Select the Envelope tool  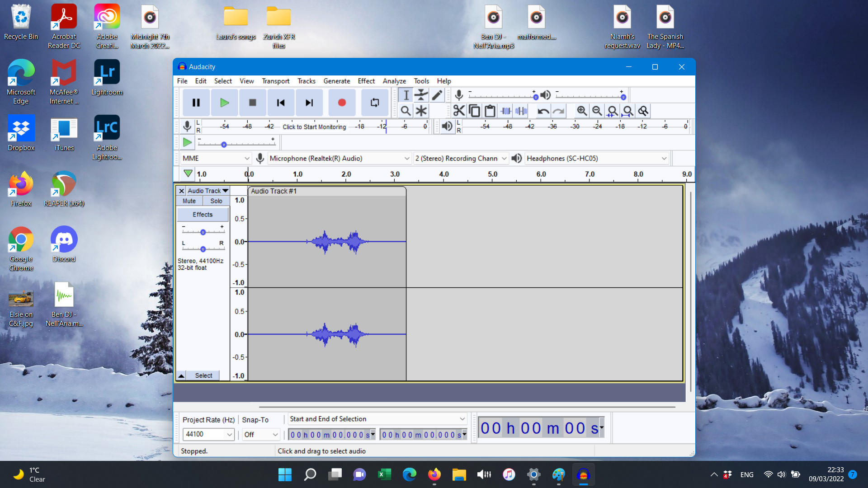pos(421,95)
